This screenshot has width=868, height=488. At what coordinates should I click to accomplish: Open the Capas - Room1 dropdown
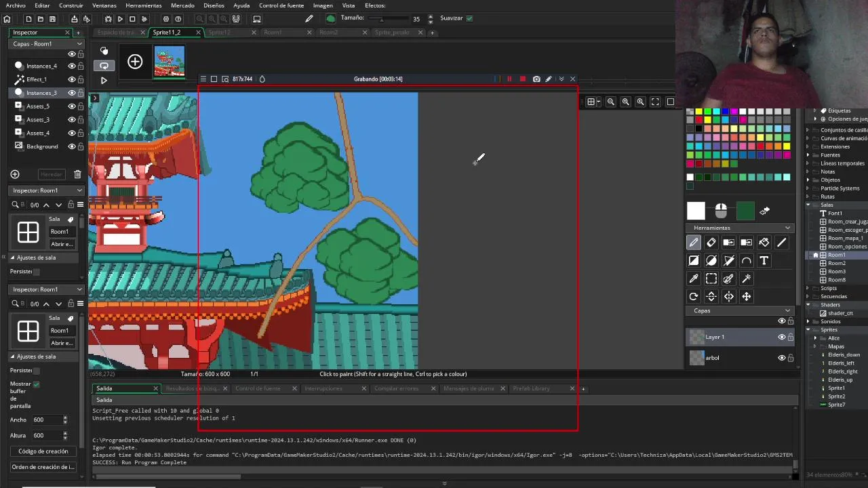pyautogui.click(x=46, y=43)
